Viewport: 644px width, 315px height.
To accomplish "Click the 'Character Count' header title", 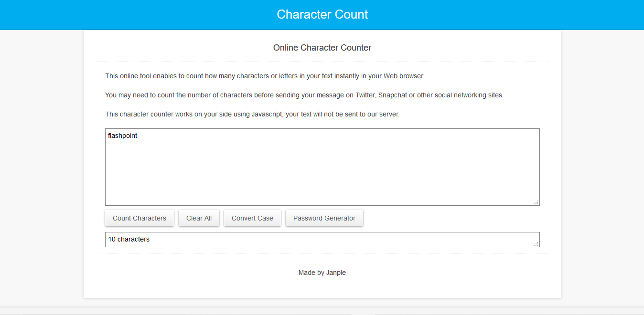I will [x=322, y=14].
